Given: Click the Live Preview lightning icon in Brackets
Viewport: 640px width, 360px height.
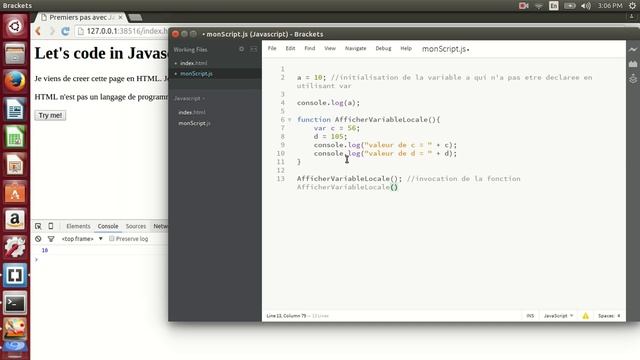Looking at the screenshot, I should pos(633,49).
